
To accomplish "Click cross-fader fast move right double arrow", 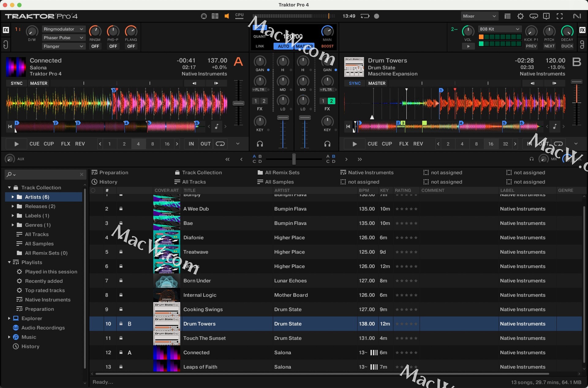I will pyautogui.click(x=360, y=159).
